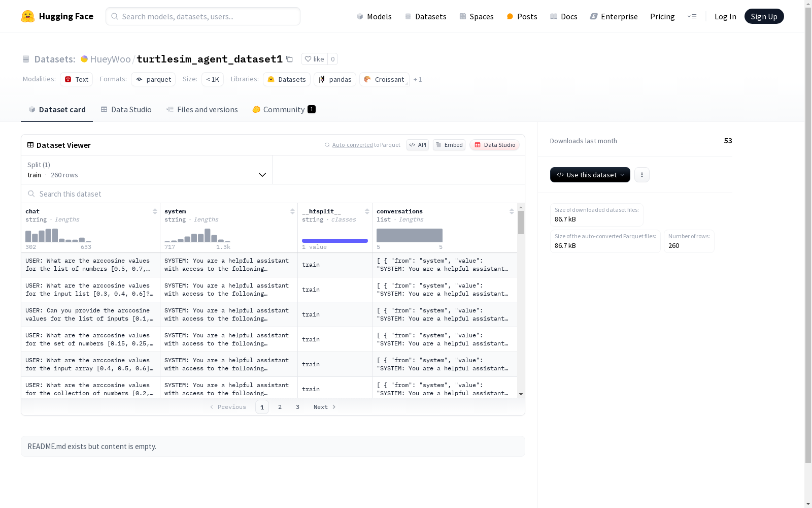Select chat cell with set [0.15, 0.25,…
The image size is (812, 508).
(90, 339)
